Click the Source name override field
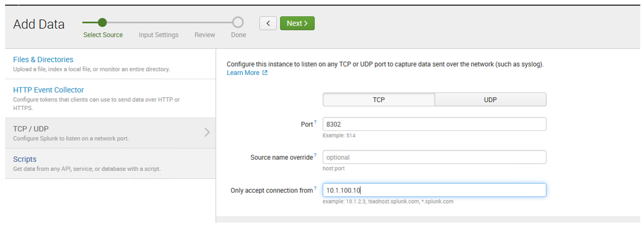 click(x=434, y=157)
